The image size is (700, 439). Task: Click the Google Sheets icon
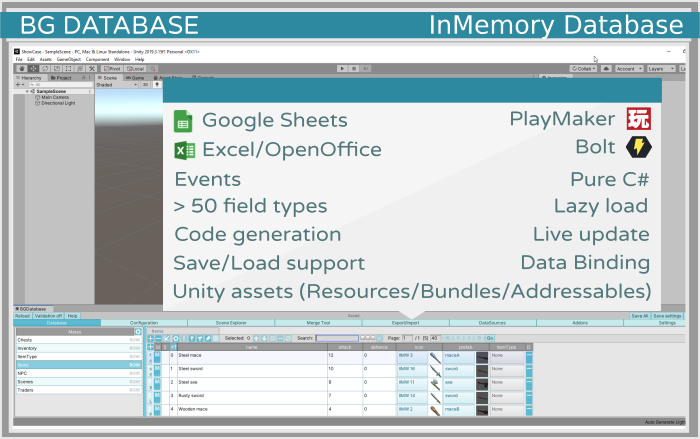pyautogui.click(x=183, y=120)
